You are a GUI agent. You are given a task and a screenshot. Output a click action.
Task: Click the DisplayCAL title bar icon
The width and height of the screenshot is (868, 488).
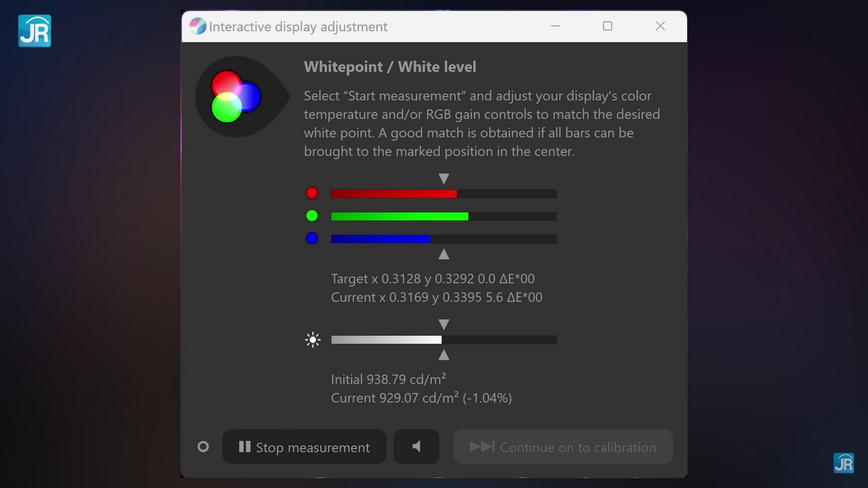[x=197, y=26]
